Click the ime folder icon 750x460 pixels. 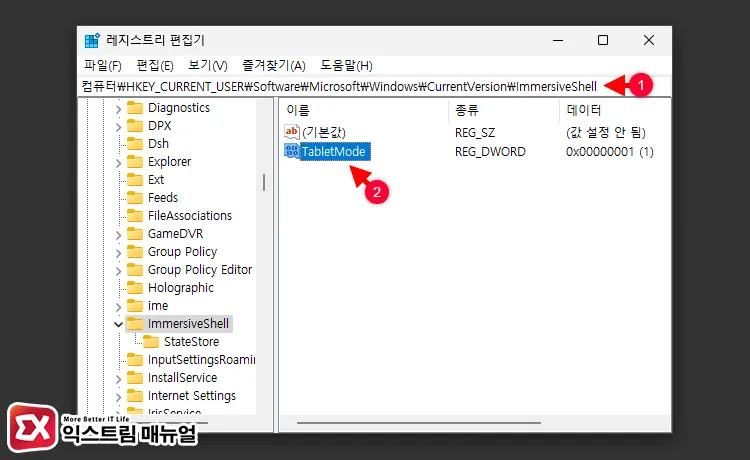coord(135,306)
